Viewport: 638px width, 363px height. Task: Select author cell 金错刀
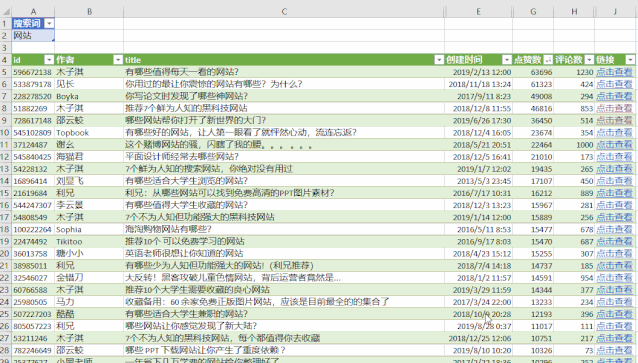(89, 278)
